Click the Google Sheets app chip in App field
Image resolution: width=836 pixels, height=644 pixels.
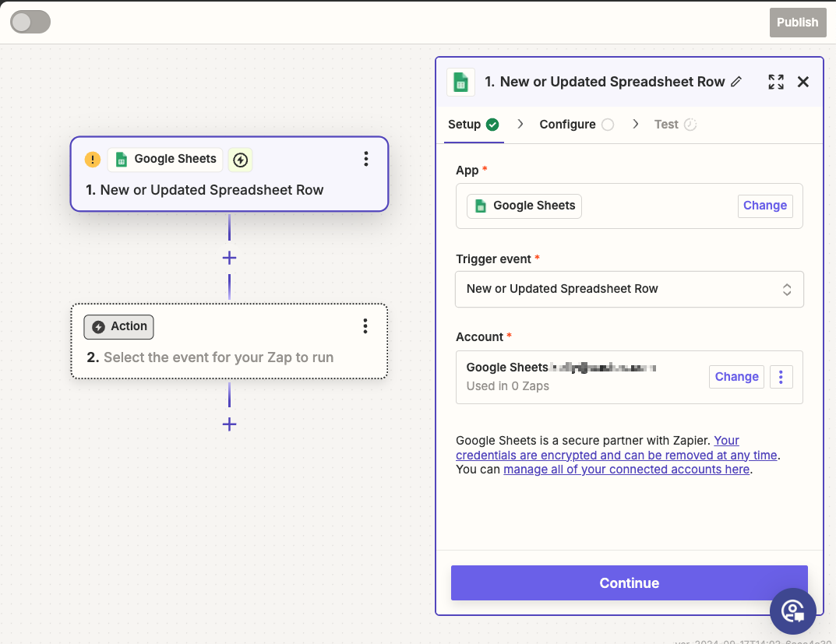524,206
